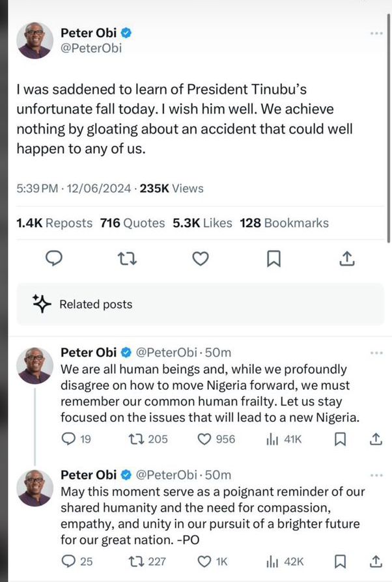The width and height of the screenshot is (392, 582).
Task: Expand the Related posts section
Action: (201, 305)
